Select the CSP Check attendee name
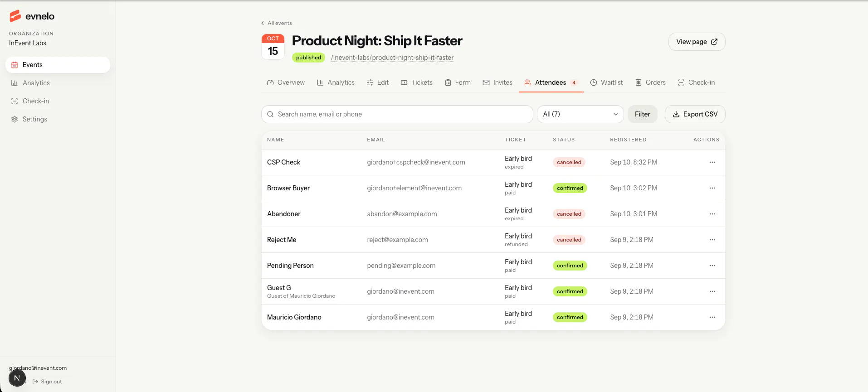This screenshot has width=868, height=392. tap(283, 162)
